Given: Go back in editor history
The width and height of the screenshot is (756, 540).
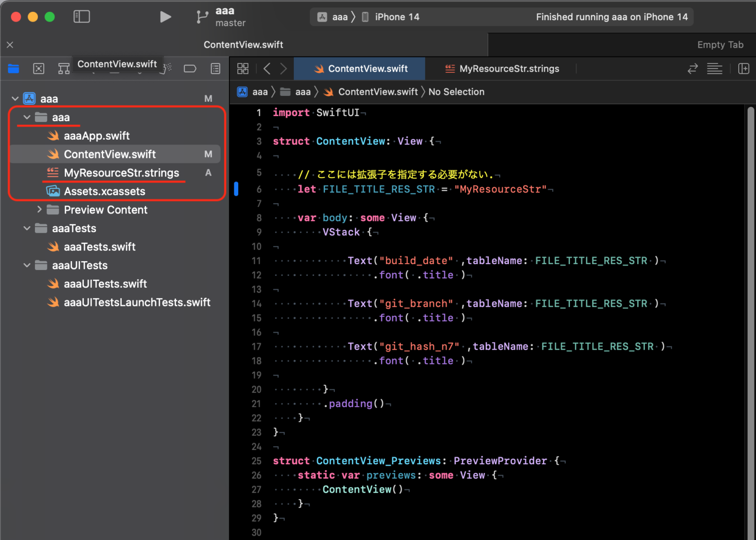Looking at the screenshot, I should [267, 69].
